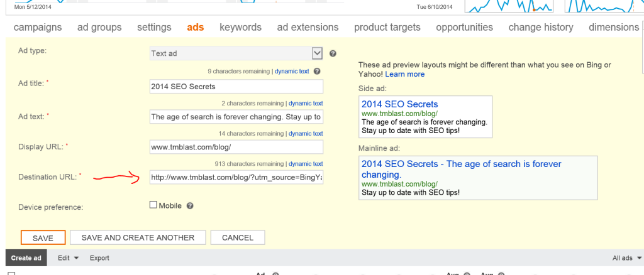Open the dimensions tab
The image size is (644, 275).
614,28
